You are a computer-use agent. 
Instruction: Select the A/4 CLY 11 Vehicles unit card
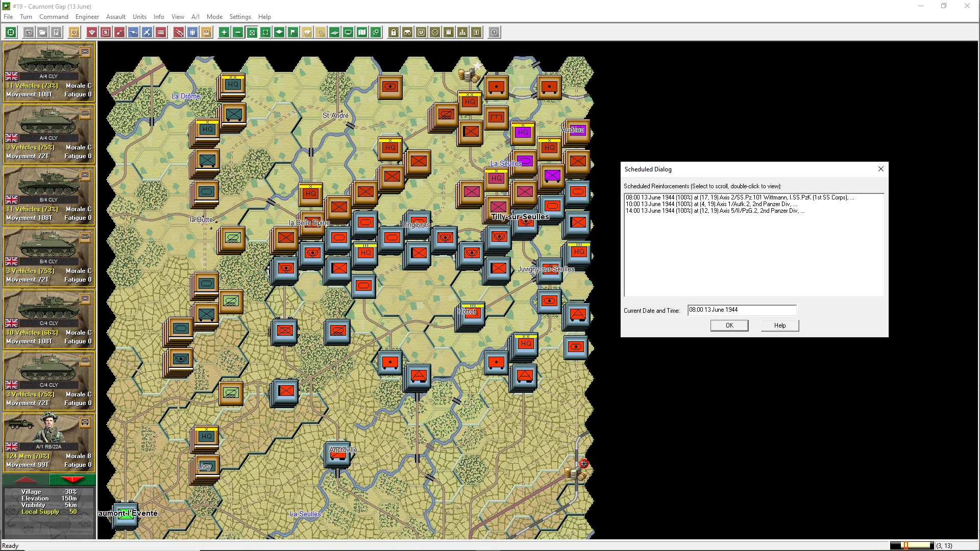point(48,71)
